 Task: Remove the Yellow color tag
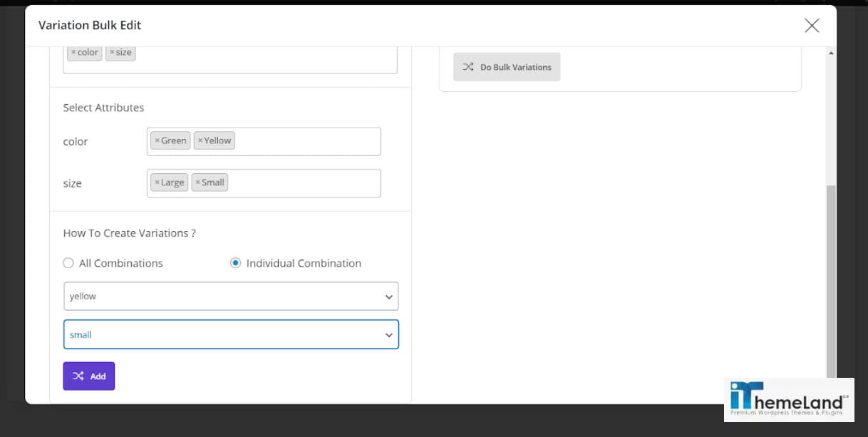(200, 141)
